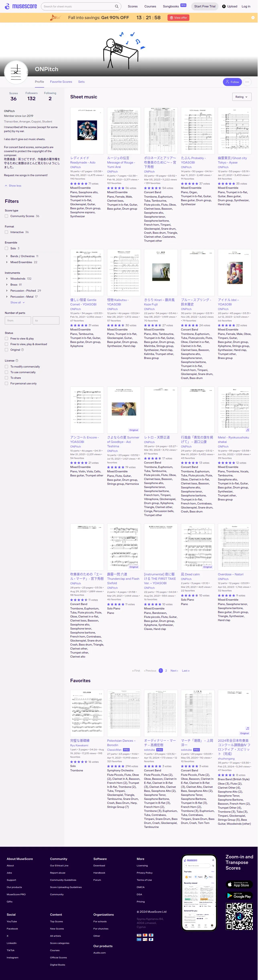Click the music note on 2024 concours favorite

(247, 728)
